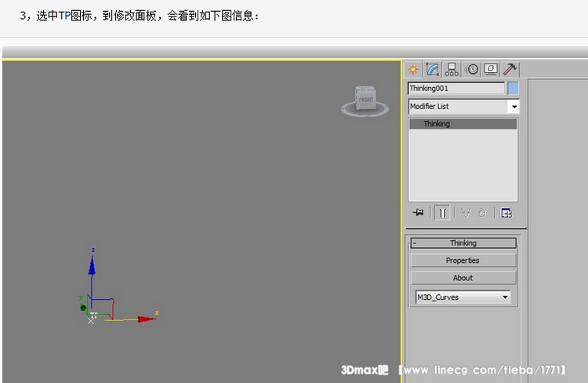Click Make Unique icon

coord(466,213)
